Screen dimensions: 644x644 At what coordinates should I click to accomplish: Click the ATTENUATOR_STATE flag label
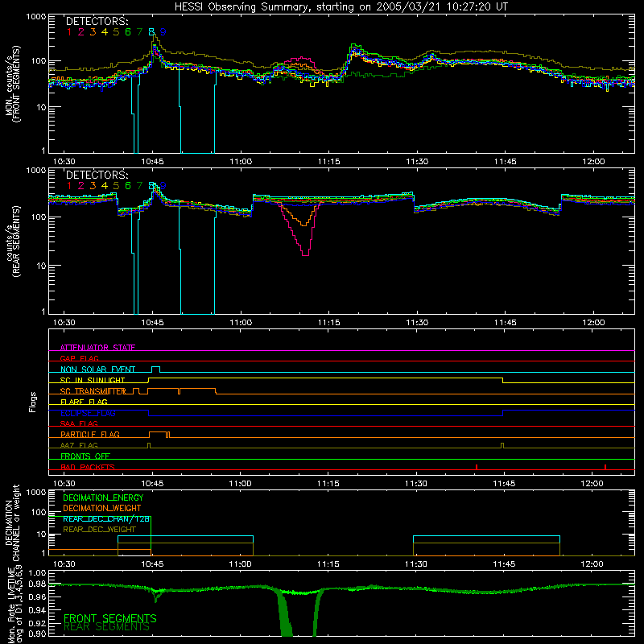pyautogui.click(x=97, y=348)
